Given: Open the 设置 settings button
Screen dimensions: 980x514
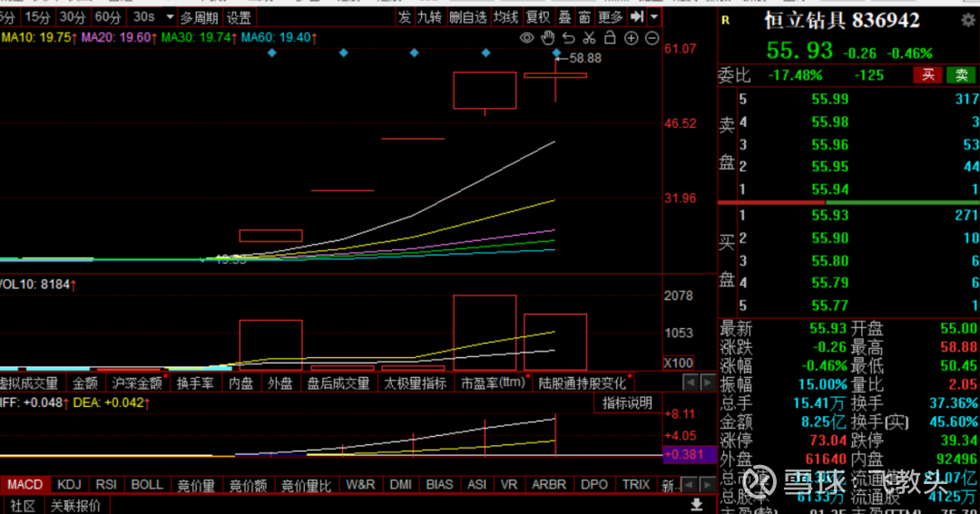Looking at the screenshot, I should click(239, 17).
